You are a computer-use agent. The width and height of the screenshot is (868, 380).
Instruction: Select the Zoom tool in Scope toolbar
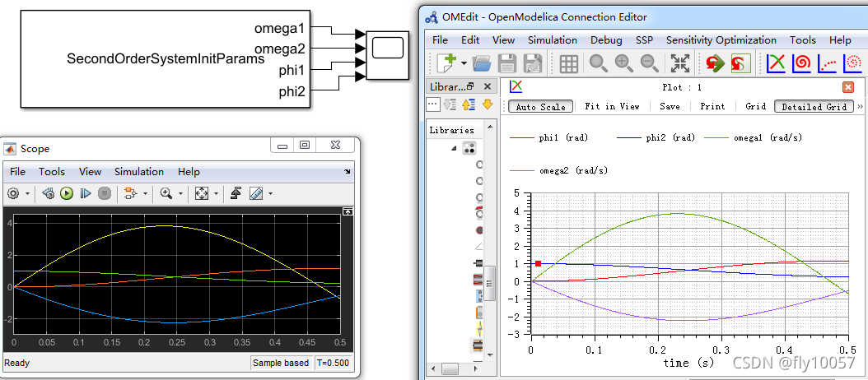pyautogui.click(x=166, y=193)
